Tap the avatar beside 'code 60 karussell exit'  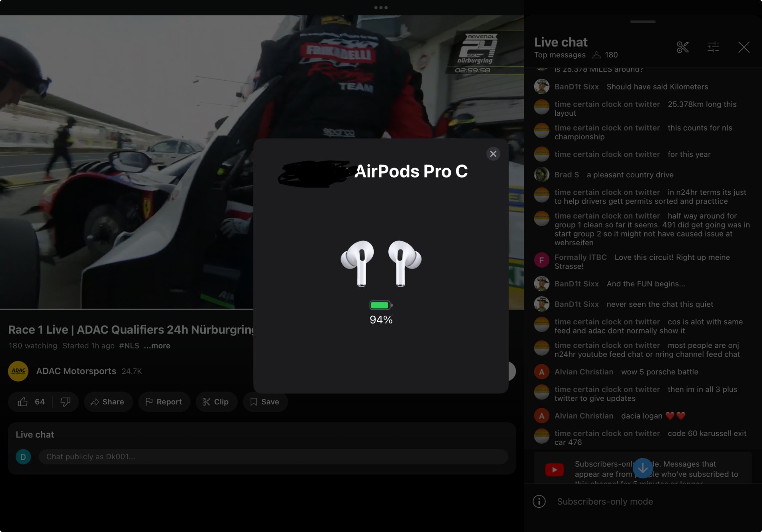pos(541,436)
